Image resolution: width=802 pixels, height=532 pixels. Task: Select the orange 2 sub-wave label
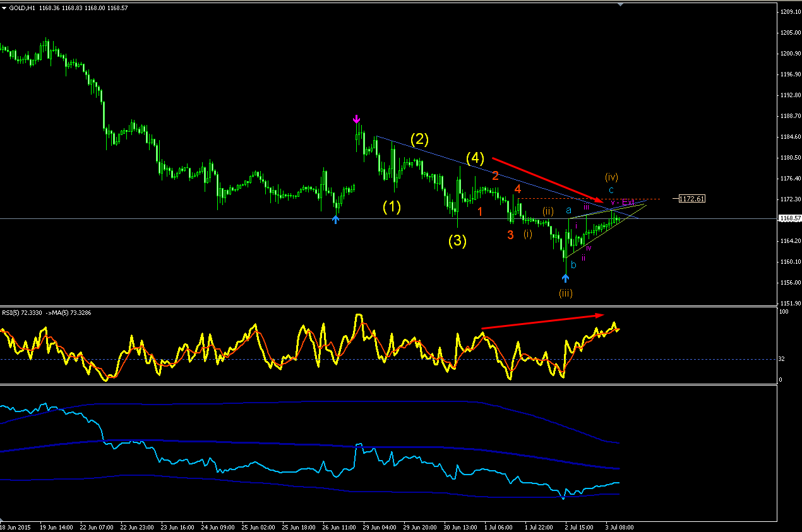click(496, 176)
